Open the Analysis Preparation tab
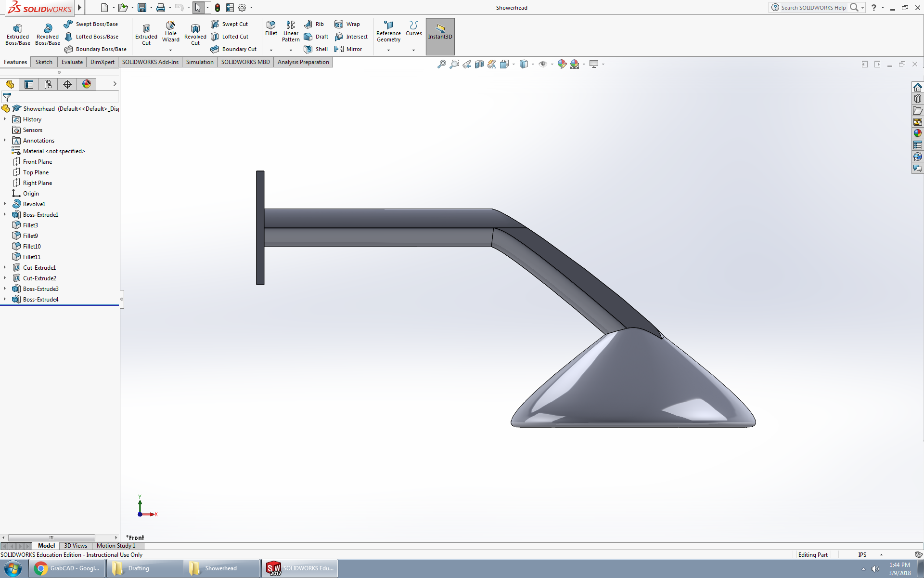The width and height of the screenshot is (924, 578). [x=303, y=62]
